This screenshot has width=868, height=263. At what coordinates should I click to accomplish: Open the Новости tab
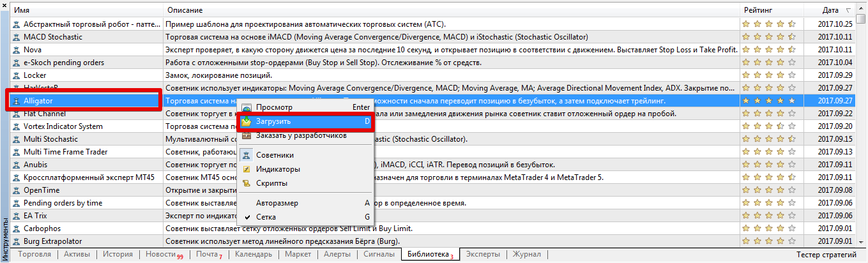160,255
